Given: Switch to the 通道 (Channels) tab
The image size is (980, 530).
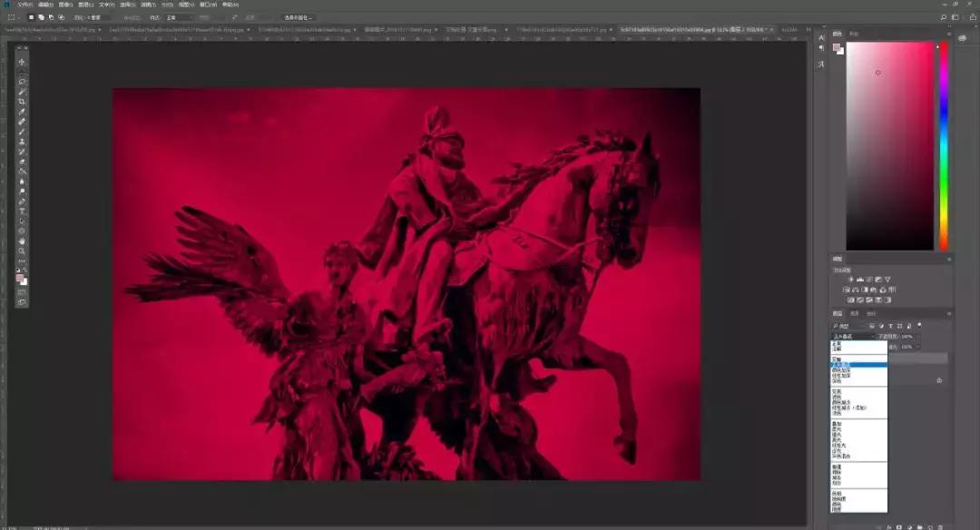Looking at the screenshot, I should [x=855, y=314].
